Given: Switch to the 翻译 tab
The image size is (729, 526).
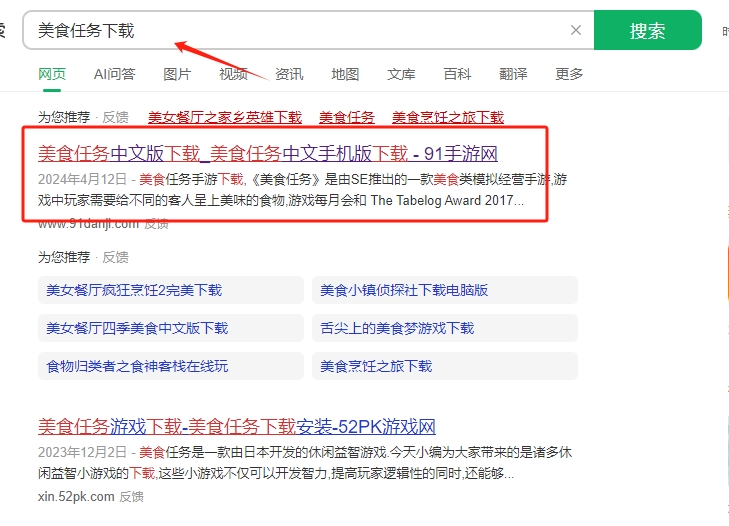Looking at the screenshot, I should coord(513,74).
